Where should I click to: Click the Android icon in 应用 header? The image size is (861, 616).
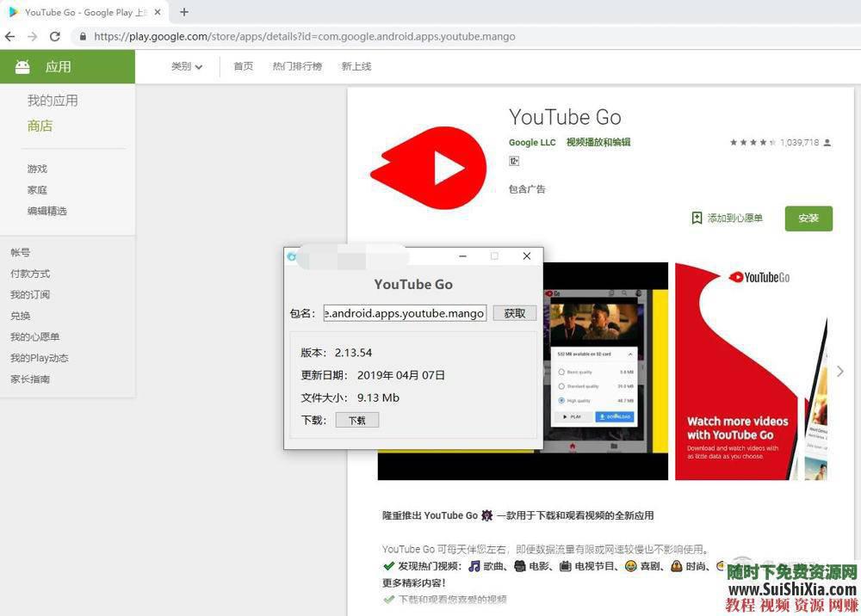pos(22,67)
